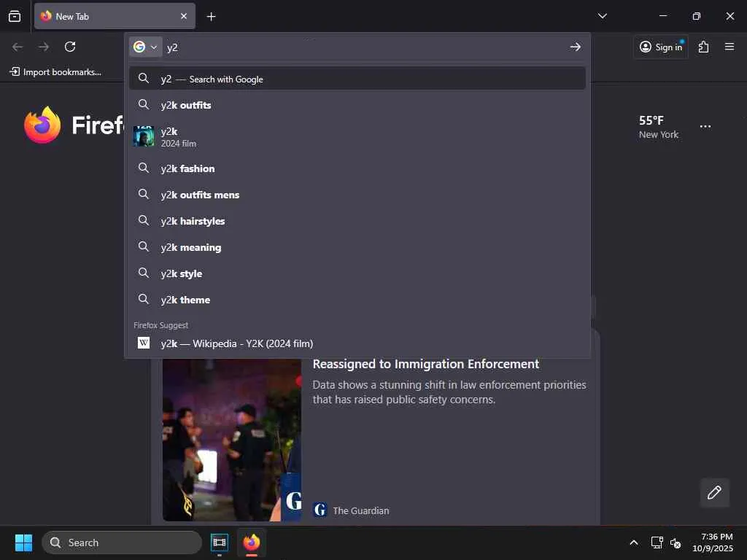The width and height of the screenshot is (747, 560).
Task: Go back one page
Action: (18, 47)
